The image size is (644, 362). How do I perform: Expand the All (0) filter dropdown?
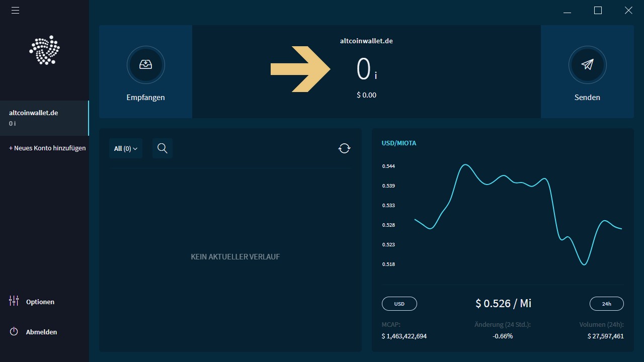[126, 148]
